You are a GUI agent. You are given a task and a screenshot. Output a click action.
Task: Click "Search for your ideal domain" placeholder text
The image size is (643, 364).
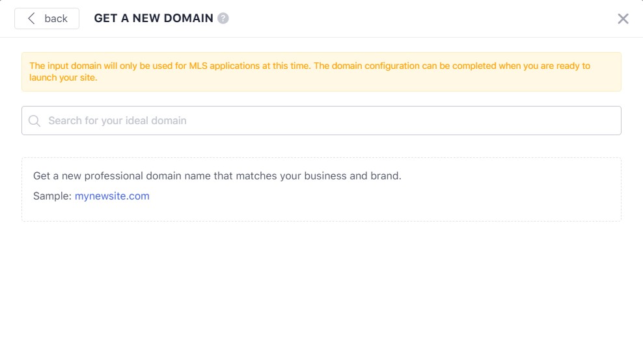117,121
